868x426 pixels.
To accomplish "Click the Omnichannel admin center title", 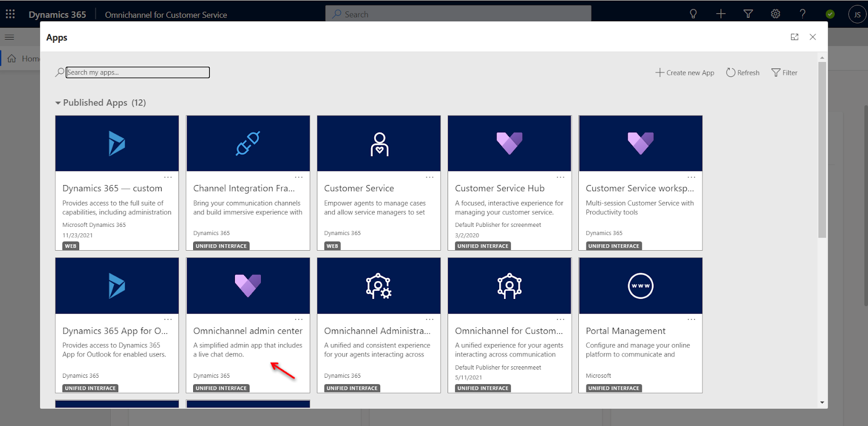I will click(x=248, y=331).
